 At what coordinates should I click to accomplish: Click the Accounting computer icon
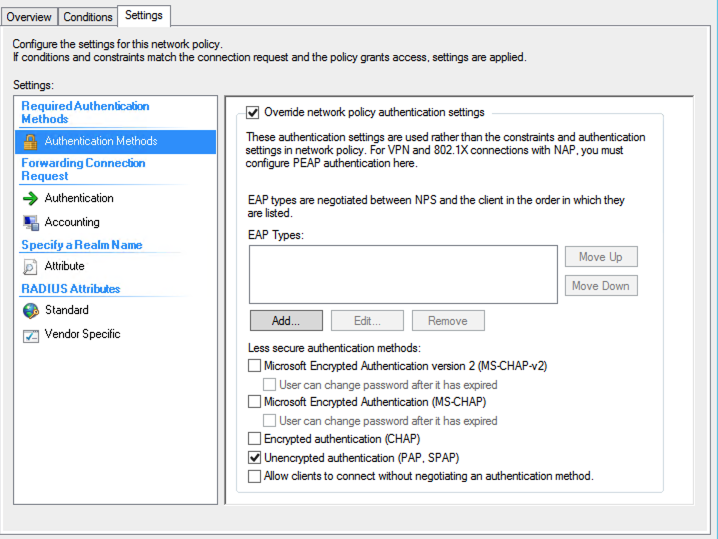pyautogui.click(x=30, y=222)
